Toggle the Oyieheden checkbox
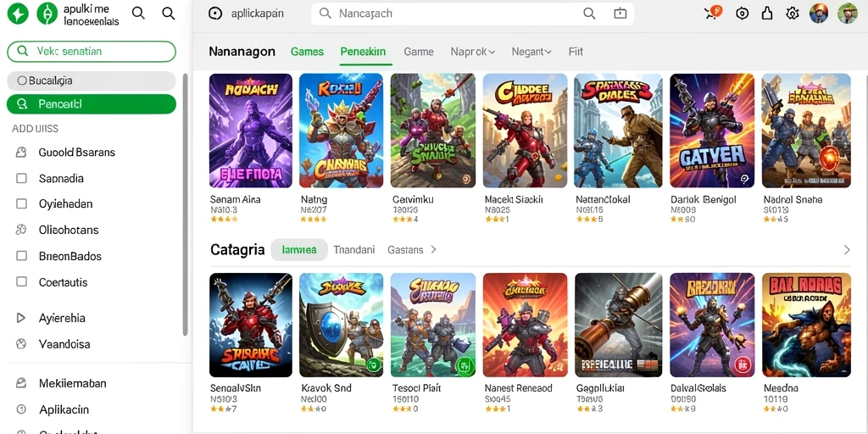 21,203
